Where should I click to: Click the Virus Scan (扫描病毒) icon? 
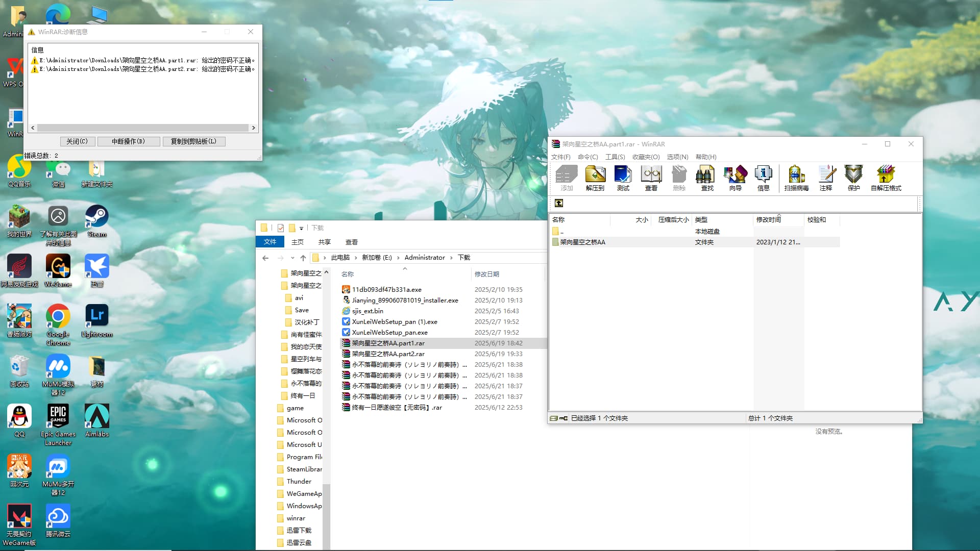coord(796,178)
